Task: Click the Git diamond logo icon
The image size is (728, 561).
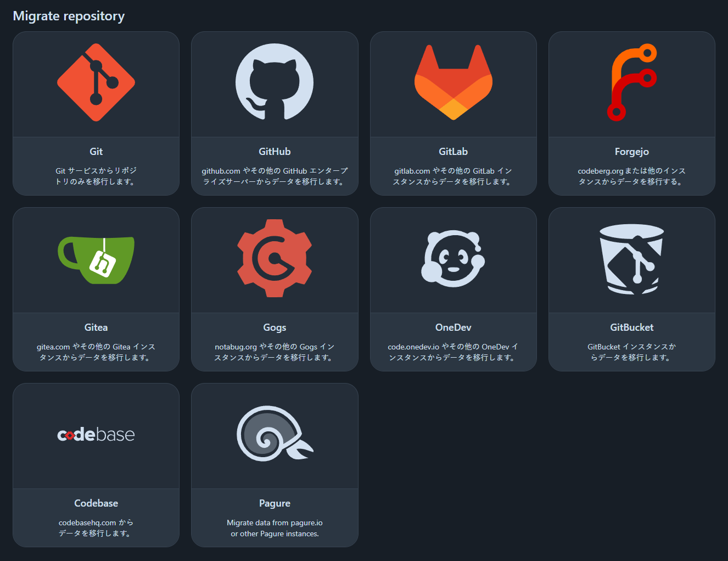Action: (x=96, y=82)
